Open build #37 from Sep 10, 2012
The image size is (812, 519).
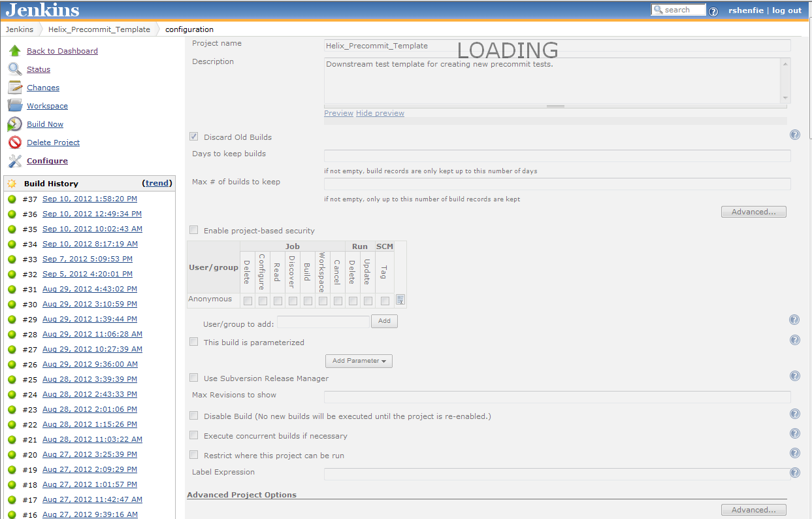click(89, 199)
